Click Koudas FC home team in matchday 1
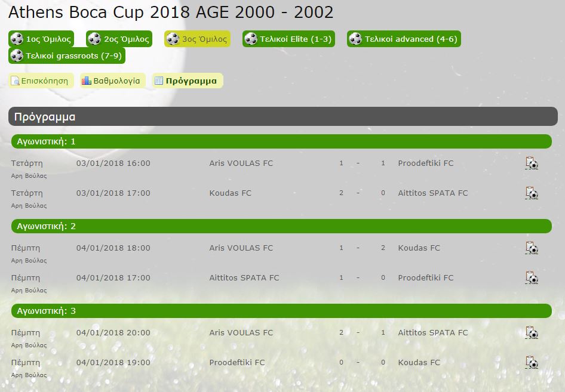565x392 pixels. point(231,193)
